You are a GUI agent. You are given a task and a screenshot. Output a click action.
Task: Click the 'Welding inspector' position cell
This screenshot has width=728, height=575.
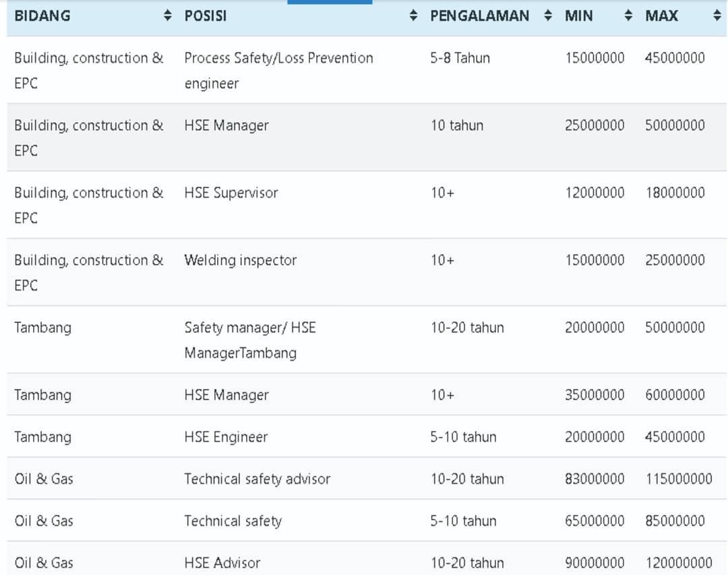click(x=241, y=260)
